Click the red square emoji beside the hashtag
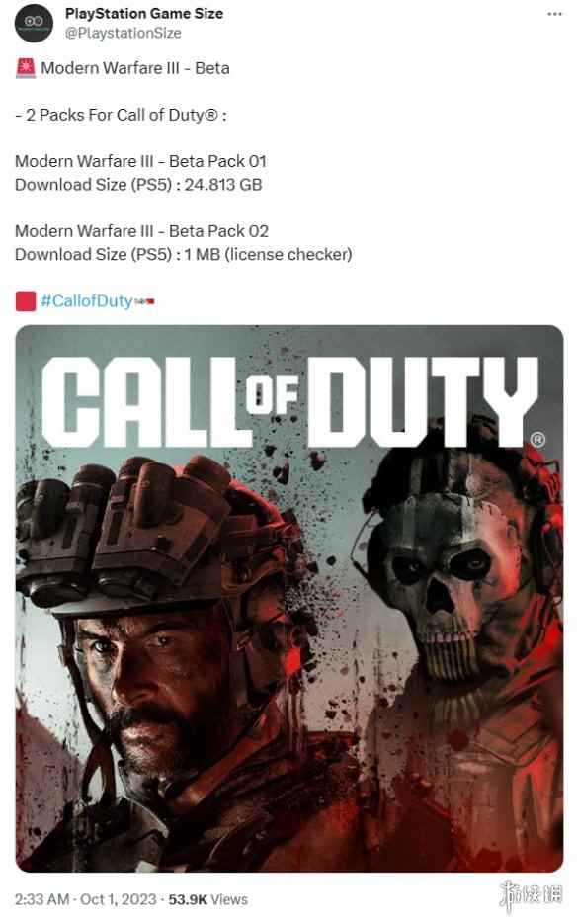This screenshot has width=577, height=924. tap(26, 301)
